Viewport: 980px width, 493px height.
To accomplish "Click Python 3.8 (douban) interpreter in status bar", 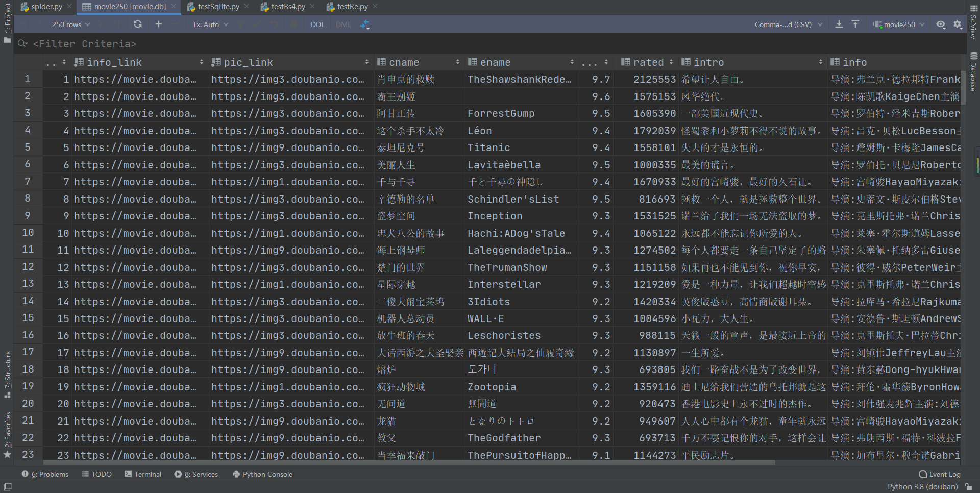I will [x=922, y=487].
